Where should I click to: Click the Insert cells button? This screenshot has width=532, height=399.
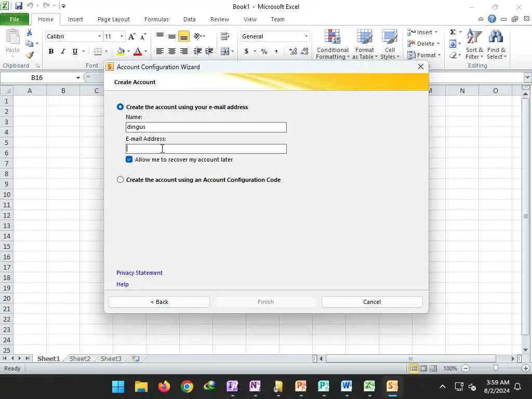[422, 32]
